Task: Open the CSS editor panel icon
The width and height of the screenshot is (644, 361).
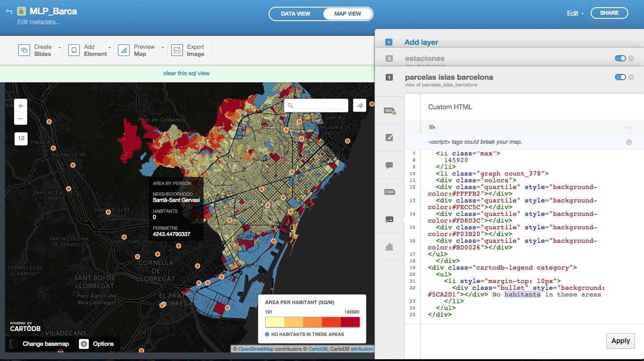Action: [x=389, y=192]
